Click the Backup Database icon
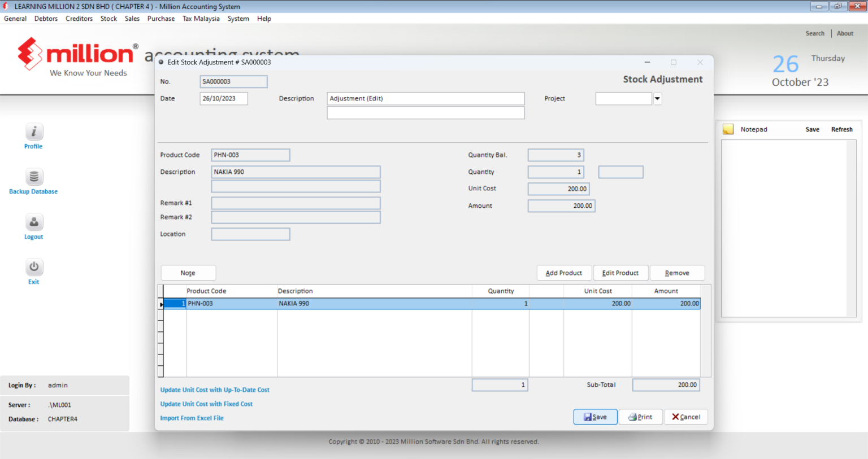Viewport: 868px width, 459px height. point(34,177)
